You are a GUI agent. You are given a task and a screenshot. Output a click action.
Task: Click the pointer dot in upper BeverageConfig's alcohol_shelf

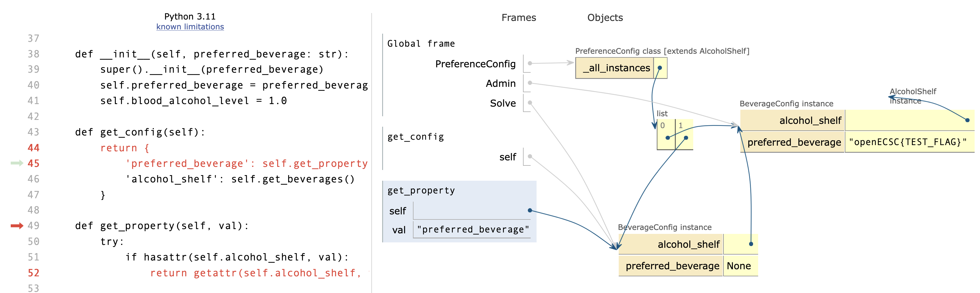[x=967, y=120]
